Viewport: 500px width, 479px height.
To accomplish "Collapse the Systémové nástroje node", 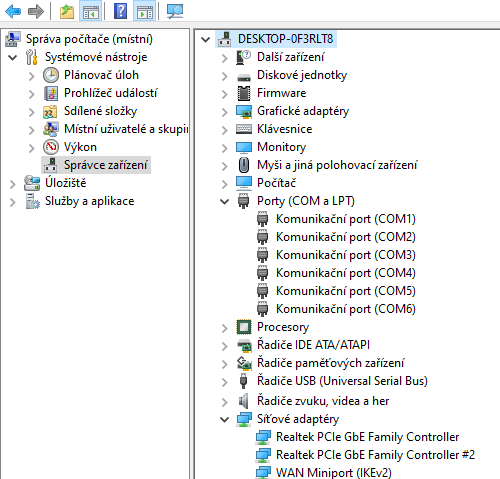I will [13, 57].
